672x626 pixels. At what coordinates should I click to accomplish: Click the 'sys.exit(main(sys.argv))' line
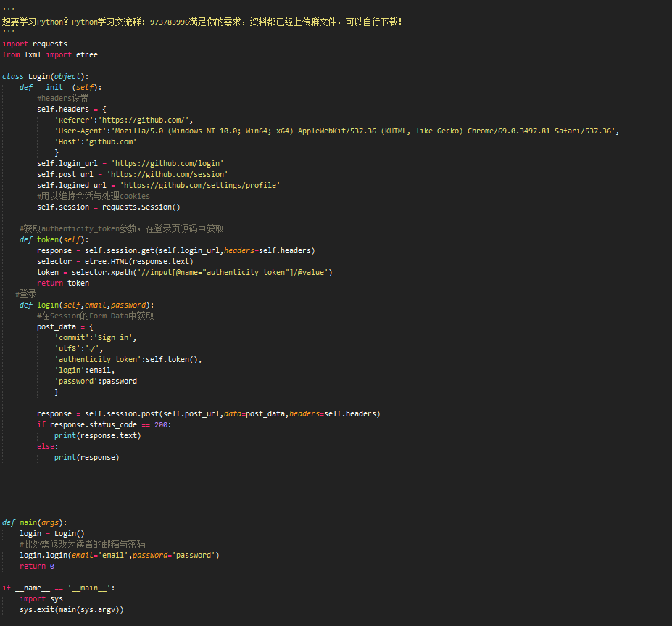click(72, 610)
